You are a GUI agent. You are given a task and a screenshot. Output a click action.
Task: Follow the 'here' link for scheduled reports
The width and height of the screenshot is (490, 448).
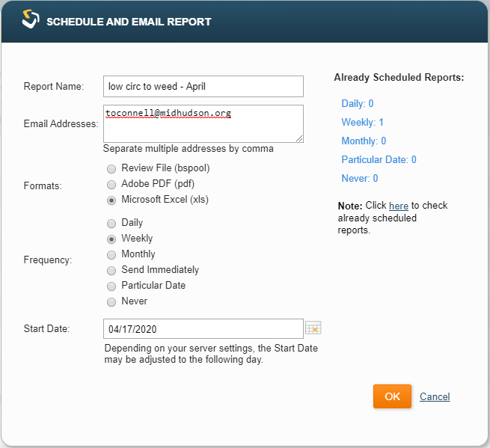pyautogui.click(x=399, y=206)
